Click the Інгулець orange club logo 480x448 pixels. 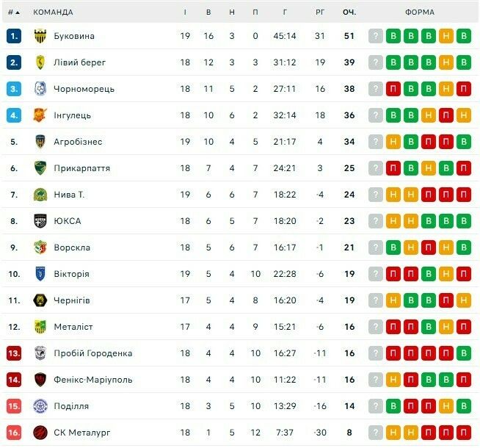coord(40,115)
